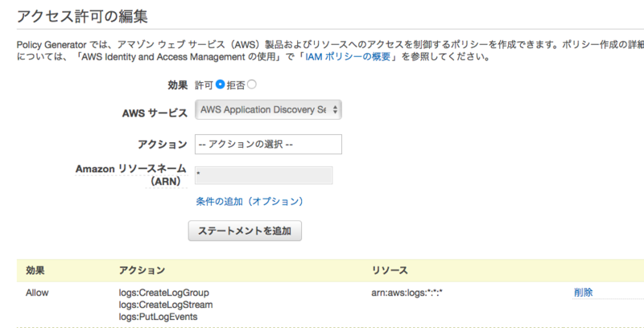644x328 pixels.
Task: Click the Amazon リソースネーム (ARN) label
Action: [131, 174]
